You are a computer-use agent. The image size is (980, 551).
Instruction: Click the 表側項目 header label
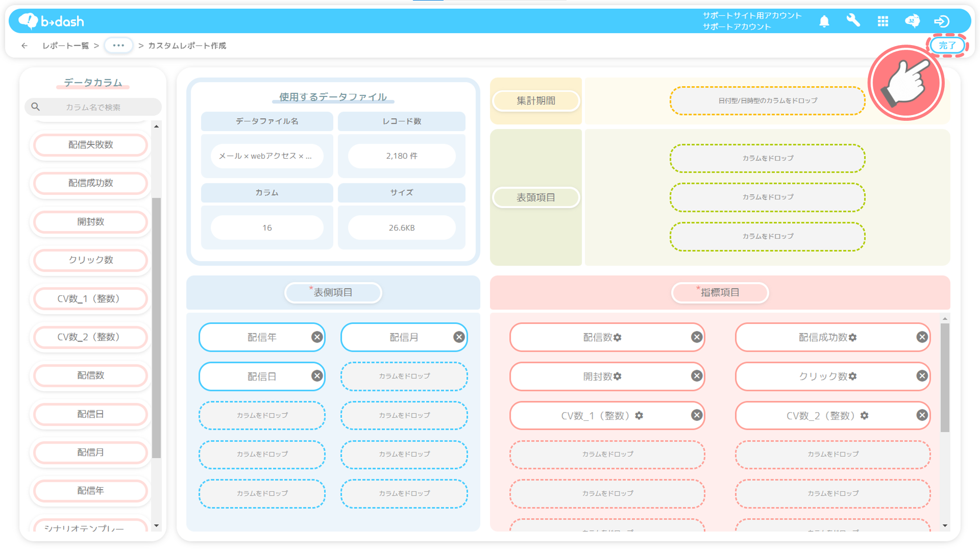coord(333,292)
